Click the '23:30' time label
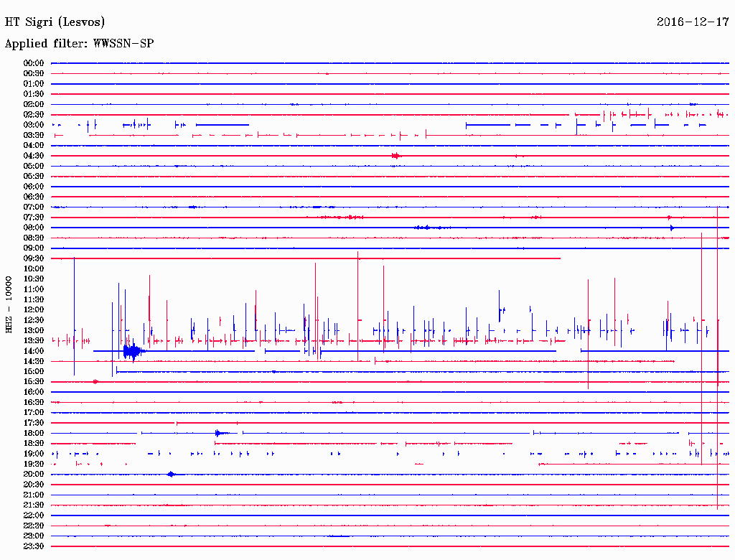Screen dimensions: 735x560 34,546
